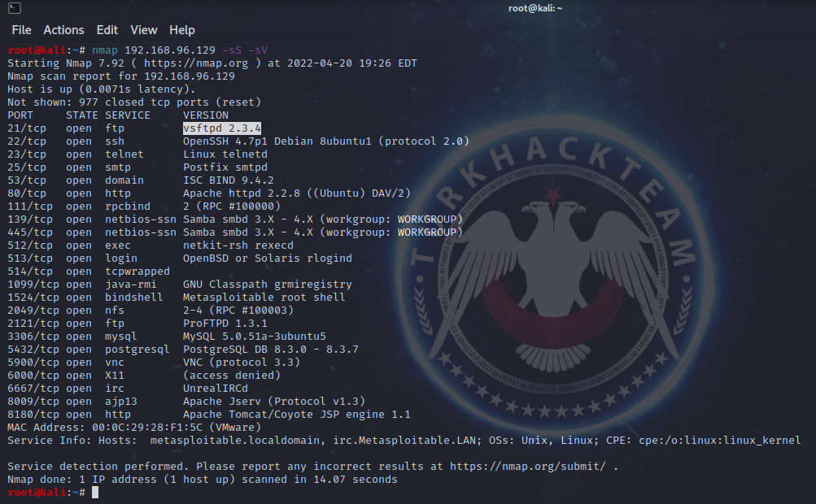The width and height of the screenshot is (816, 504).
Task: Click the PORT column header
Action: click(20, 115)
